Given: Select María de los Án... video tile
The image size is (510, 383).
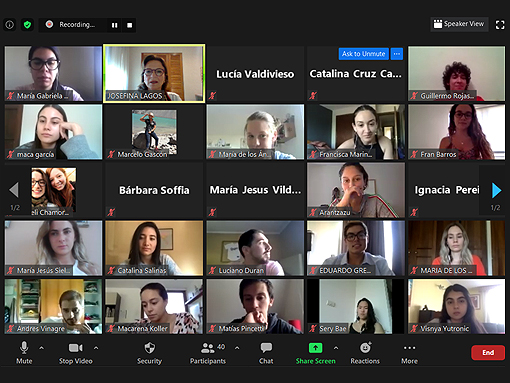Looking at the screenshot, I should tap(255, 132).
